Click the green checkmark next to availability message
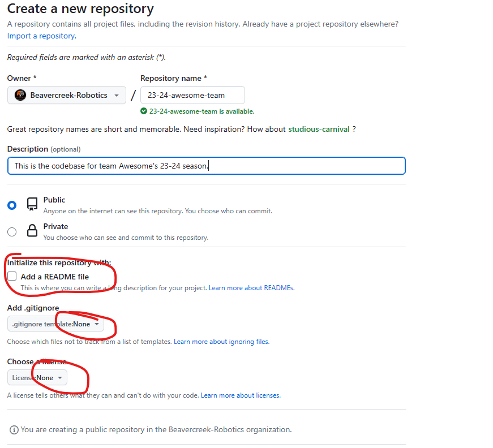 pos(144,111)
